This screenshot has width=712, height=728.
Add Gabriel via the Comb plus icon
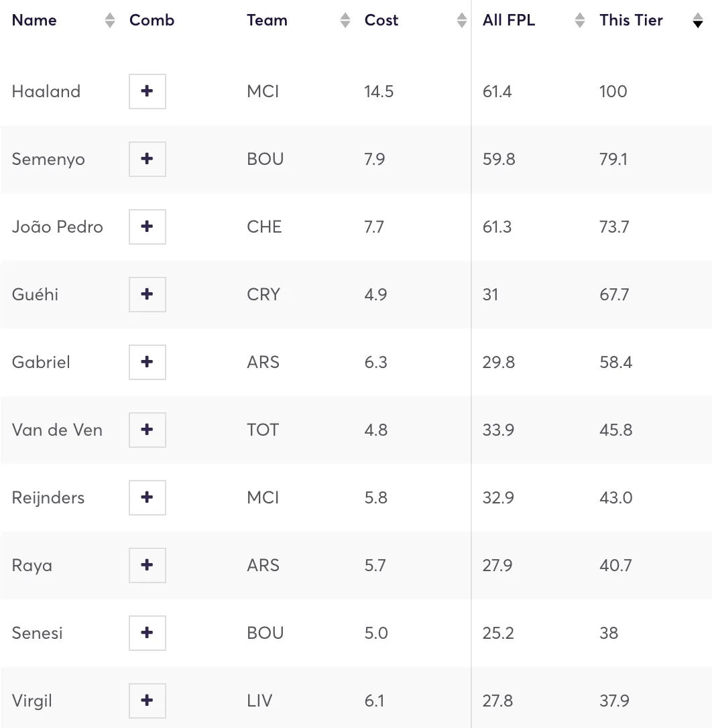147,362
